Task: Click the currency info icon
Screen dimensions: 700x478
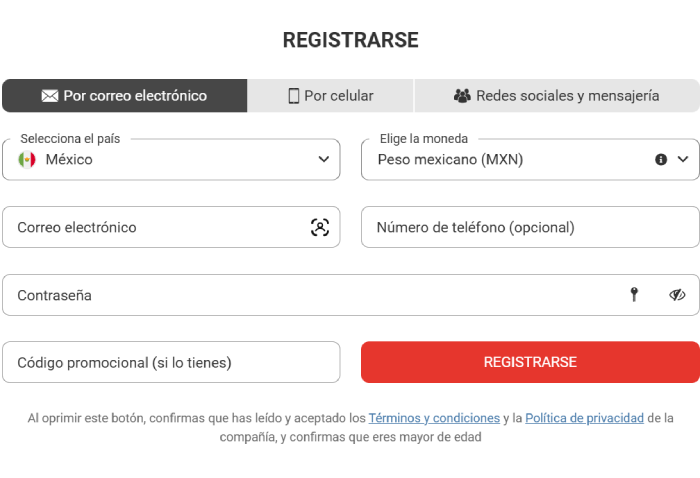Action: [x=661, y=159]
